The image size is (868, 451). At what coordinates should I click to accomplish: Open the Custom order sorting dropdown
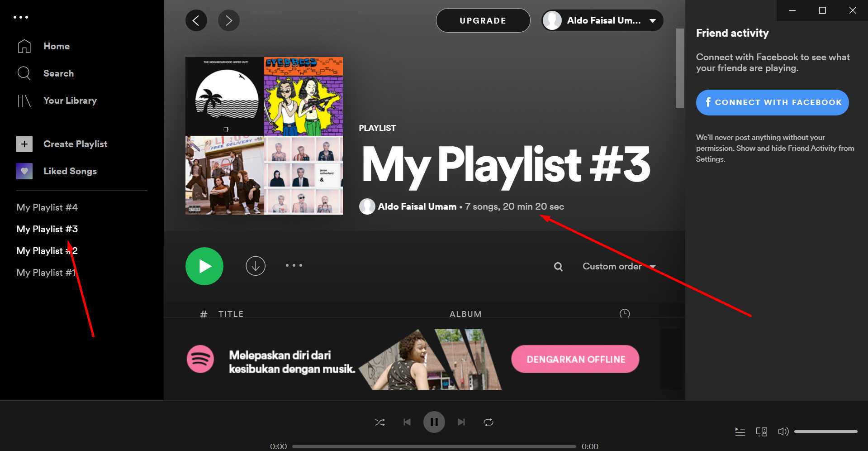coord(618,266)
